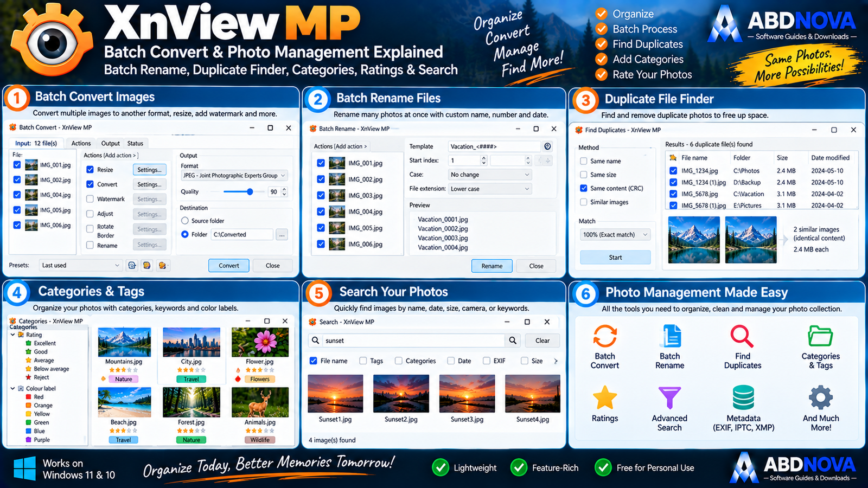
Task: Select the Source folder radio button
Action: (185, 221)
